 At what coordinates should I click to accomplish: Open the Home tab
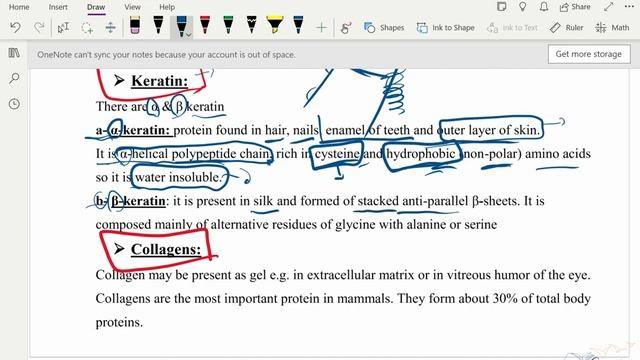[x=19, y=7]
